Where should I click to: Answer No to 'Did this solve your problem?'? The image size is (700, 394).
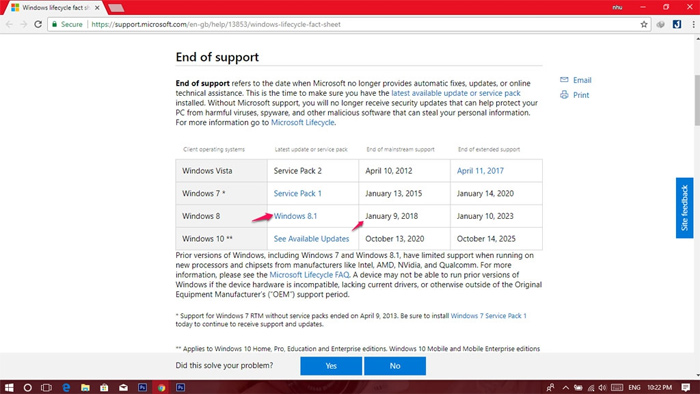[x=395, y=366]
